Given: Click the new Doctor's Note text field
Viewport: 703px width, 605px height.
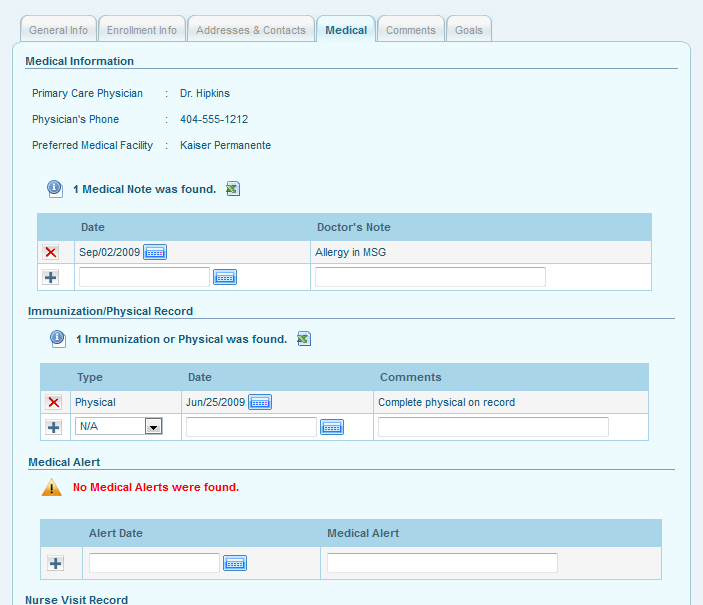Looking at the screenshot, I should click(430, 277).
